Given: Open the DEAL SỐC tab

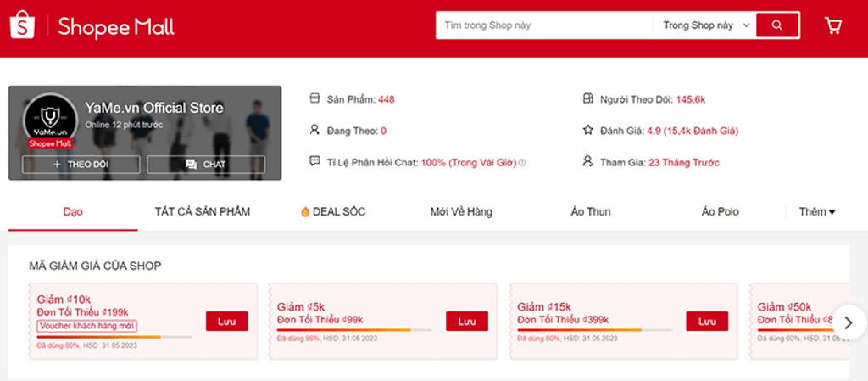Looking at the screenshot, I should (332, 211).
